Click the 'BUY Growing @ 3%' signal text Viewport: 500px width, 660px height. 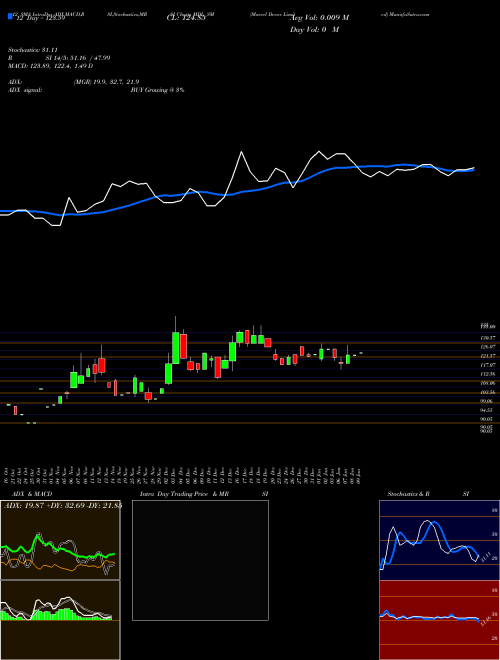point(157,90)
